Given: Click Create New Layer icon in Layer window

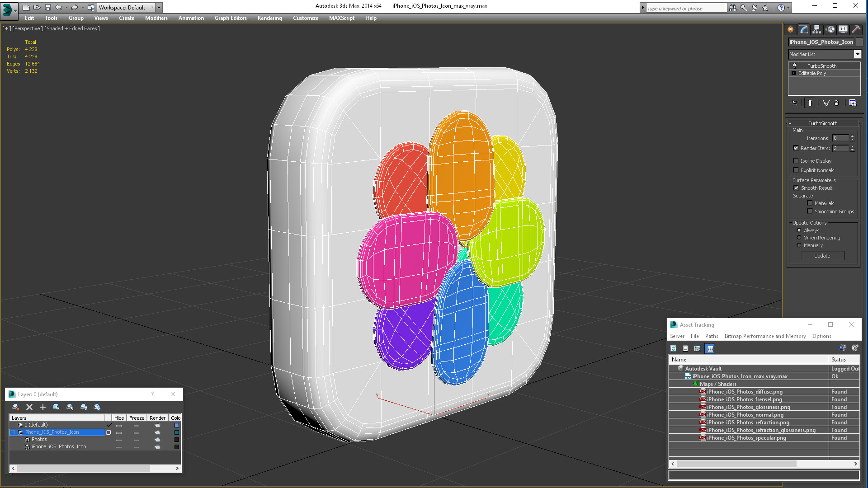Looking at the screenshot, I should pos(16,407).
